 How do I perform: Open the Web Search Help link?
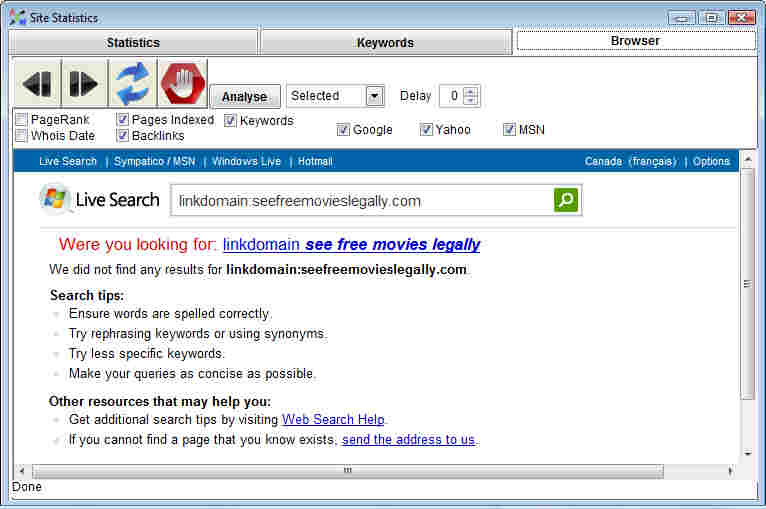point(334,420)
